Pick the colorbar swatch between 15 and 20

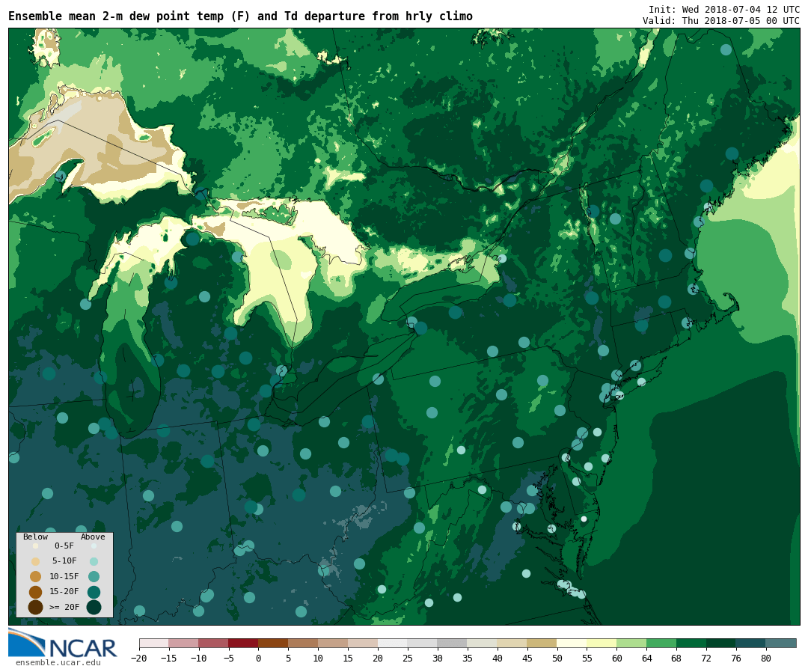364,643
